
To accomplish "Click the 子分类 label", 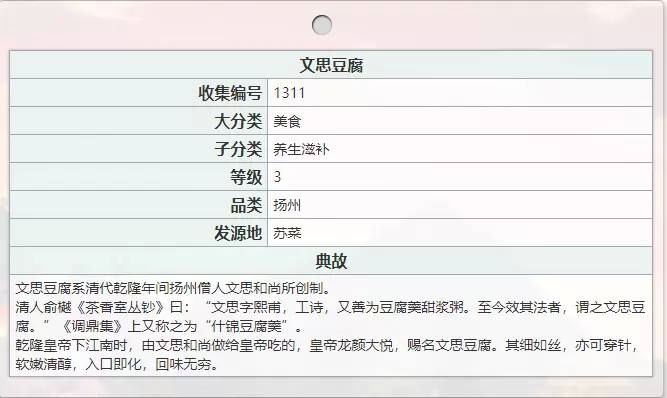I will 238,149.
